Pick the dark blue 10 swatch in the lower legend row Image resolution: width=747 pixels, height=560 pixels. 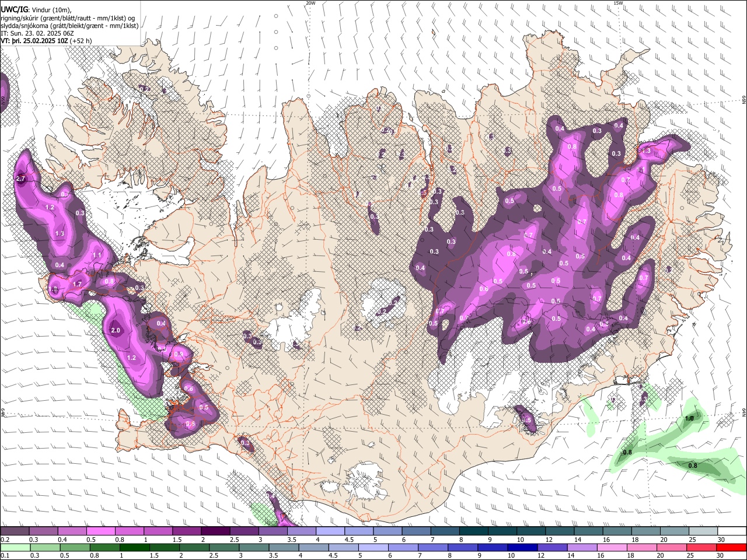pos(523,547)
